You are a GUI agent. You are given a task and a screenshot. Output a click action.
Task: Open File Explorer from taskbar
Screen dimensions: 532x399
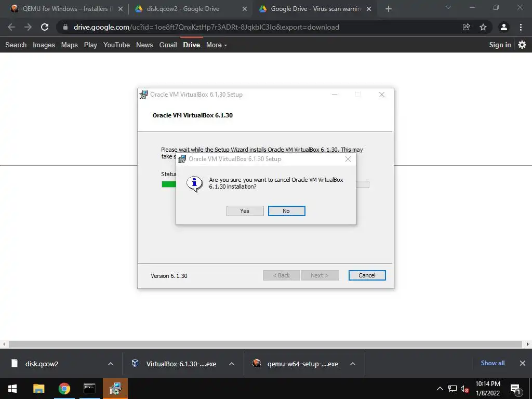[38, 389]
